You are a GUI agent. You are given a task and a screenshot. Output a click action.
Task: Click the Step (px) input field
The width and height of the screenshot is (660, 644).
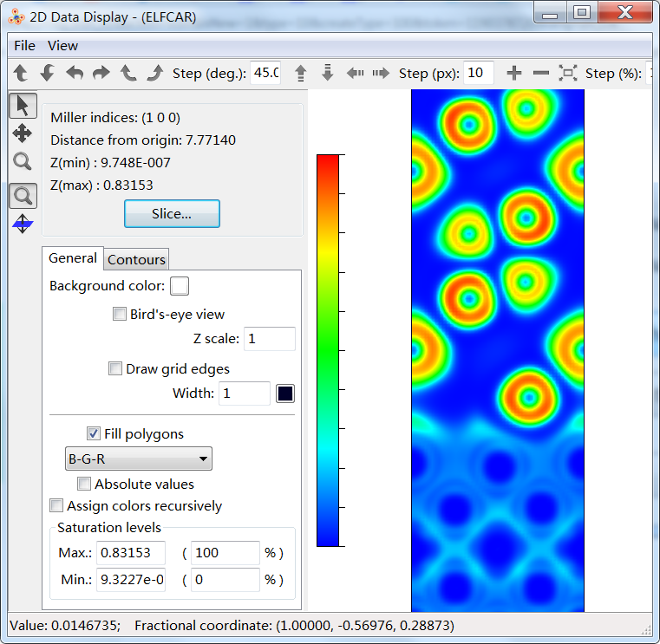479,73
